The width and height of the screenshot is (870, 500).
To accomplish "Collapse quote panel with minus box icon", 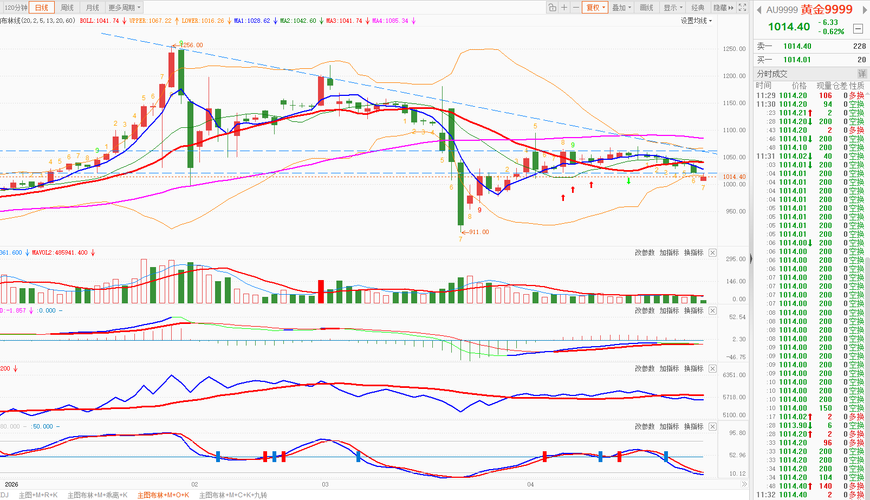I will click(x=858, y=28).
